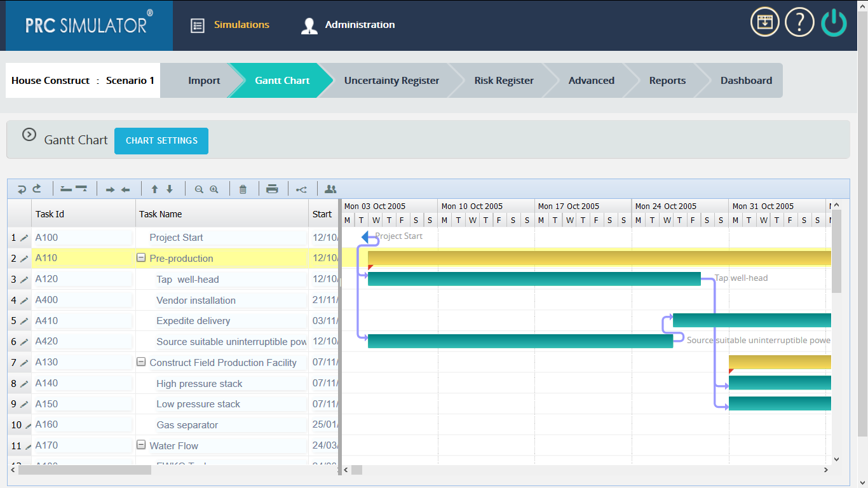Click the Start column header
Image resolution: width=868 pixels, height=488 pixels.
[324, 213]
